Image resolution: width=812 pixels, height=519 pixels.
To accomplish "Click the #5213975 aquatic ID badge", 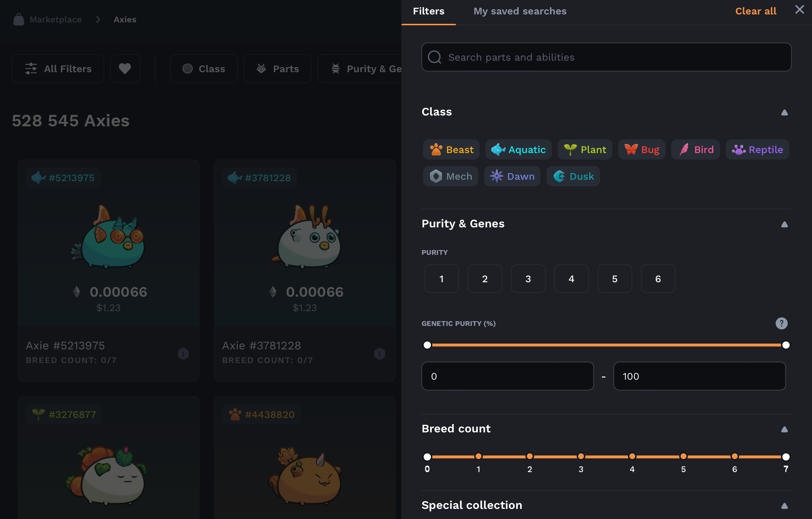I will 63,178.
